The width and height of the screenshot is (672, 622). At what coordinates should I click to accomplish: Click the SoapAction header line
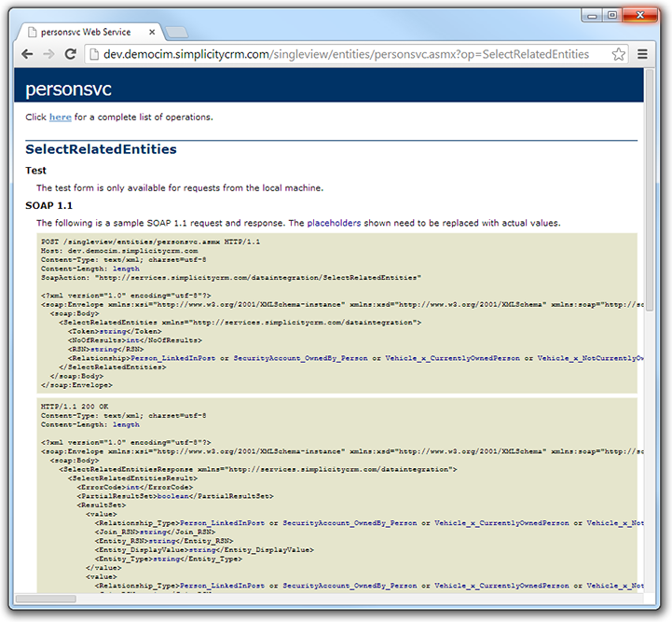click(x=231, y=278)
